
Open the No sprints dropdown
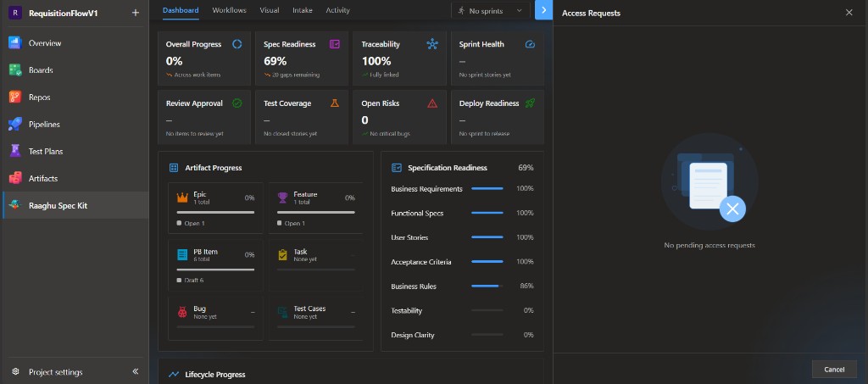491,10
